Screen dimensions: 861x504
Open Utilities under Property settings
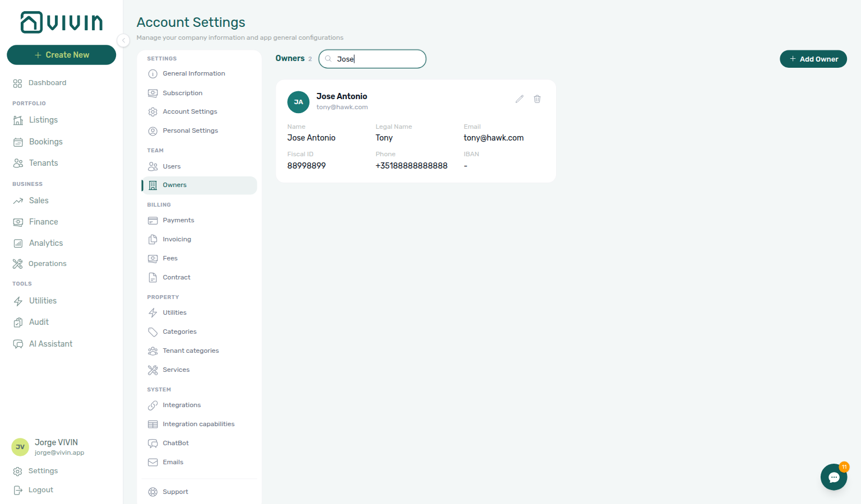(200, 312)
